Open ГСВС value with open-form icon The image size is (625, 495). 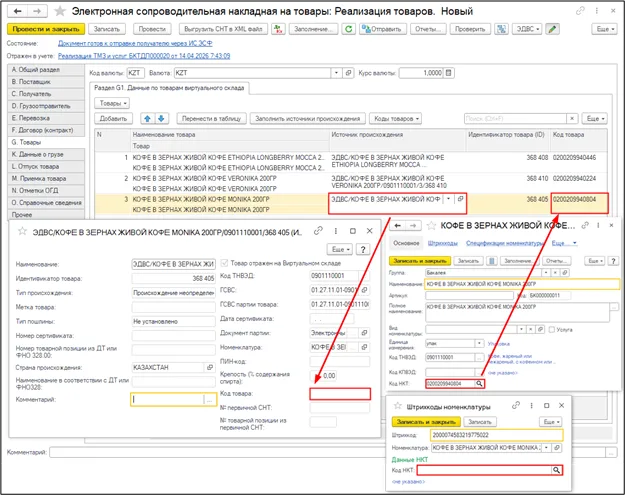tap(364, 290)
